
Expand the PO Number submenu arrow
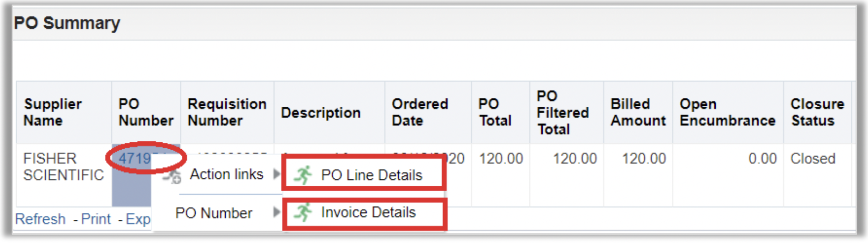[x=276, y=213]
